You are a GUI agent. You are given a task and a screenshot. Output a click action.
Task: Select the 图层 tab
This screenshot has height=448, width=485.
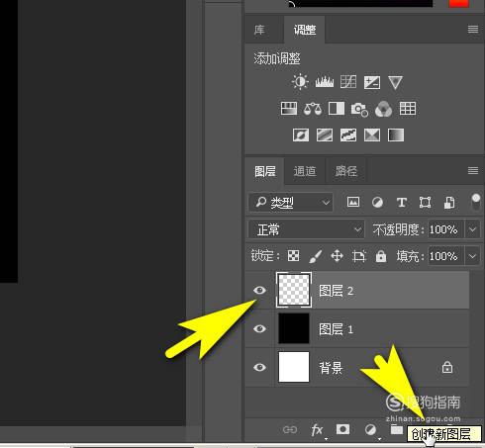265,171
